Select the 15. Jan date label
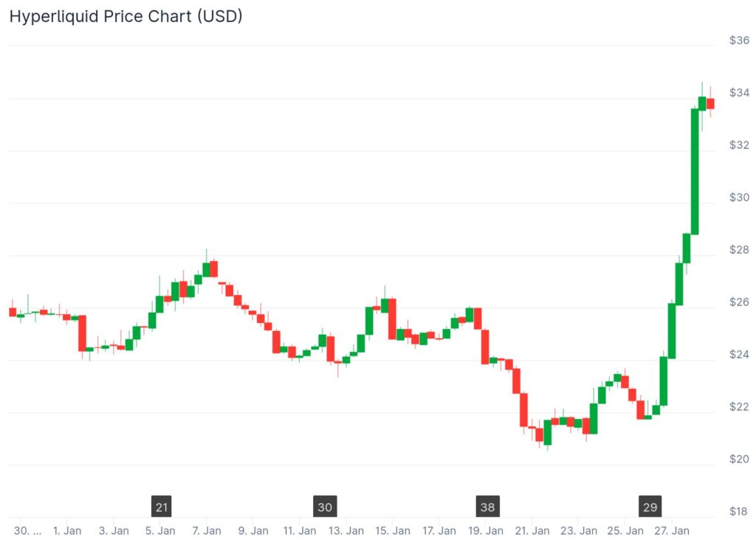This screenshot has width=756, height=551. point(393,530)
